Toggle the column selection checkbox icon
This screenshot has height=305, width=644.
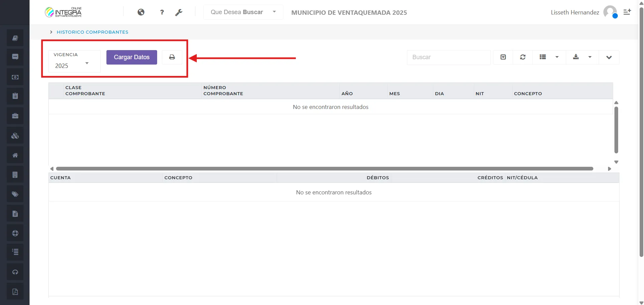pos(503,57)
